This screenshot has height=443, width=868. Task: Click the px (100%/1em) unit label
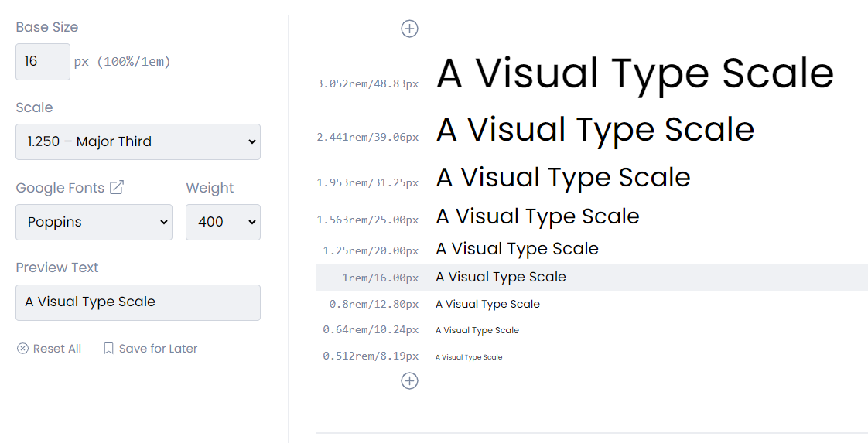[122, 61]
